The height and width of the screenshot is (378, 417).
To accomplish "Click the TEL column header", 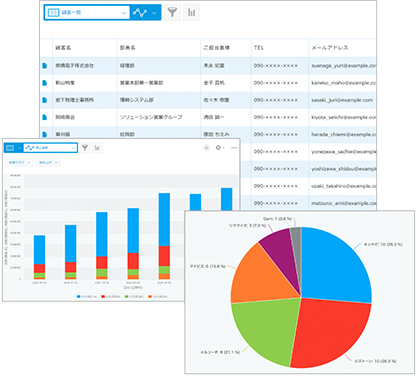I will 259,48.
